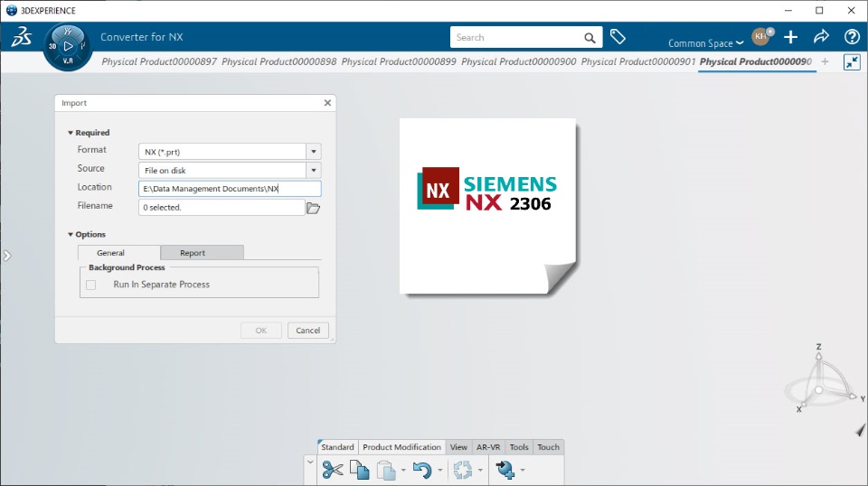
Task: Open the Format dropdown arrow
Action: click(x=314, y=152)
